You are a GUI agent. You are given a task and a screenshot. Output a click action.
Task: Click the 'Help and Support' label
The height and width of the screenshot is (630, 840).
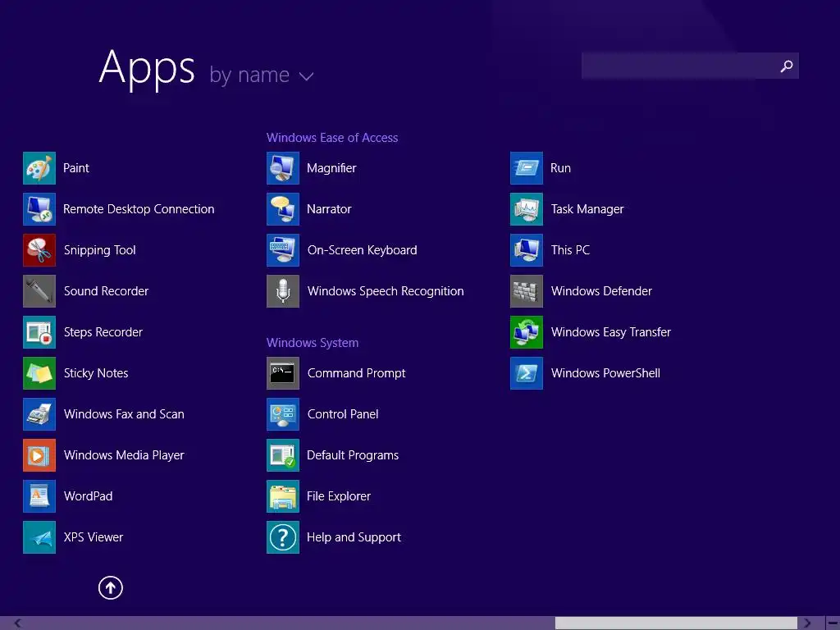pos(354,537)
